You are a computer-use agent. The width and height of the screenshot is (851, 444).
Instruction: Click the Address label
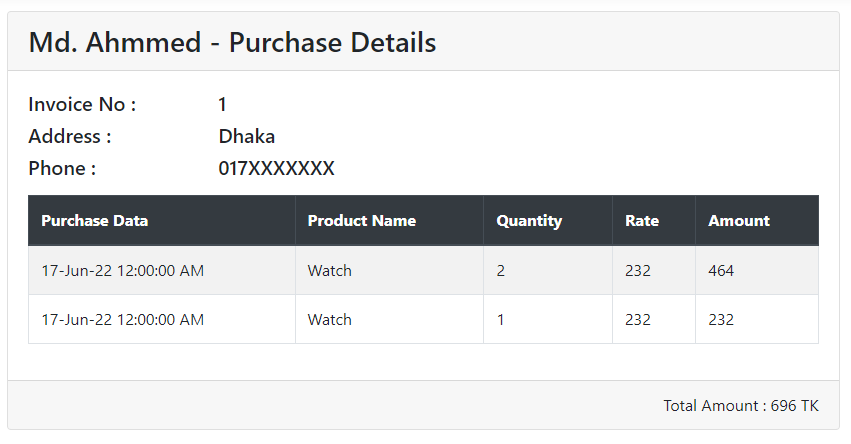pos(69,136)
